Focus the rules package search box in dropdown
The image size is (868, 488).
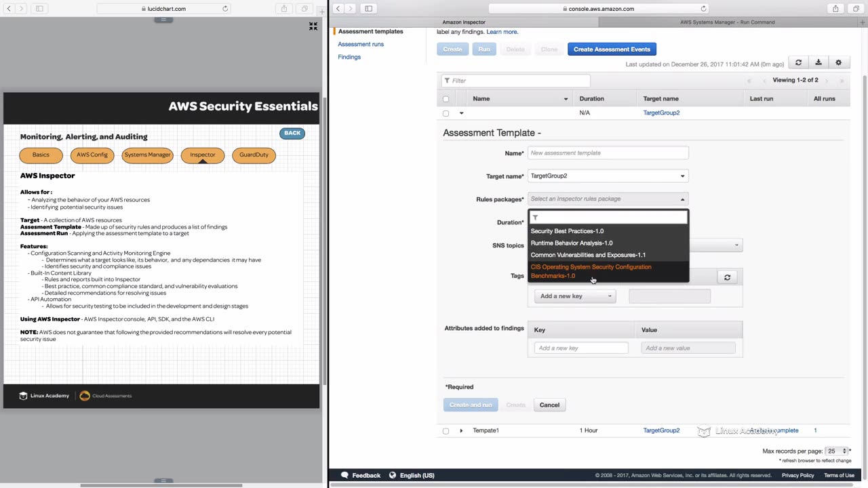pos(608,218)
